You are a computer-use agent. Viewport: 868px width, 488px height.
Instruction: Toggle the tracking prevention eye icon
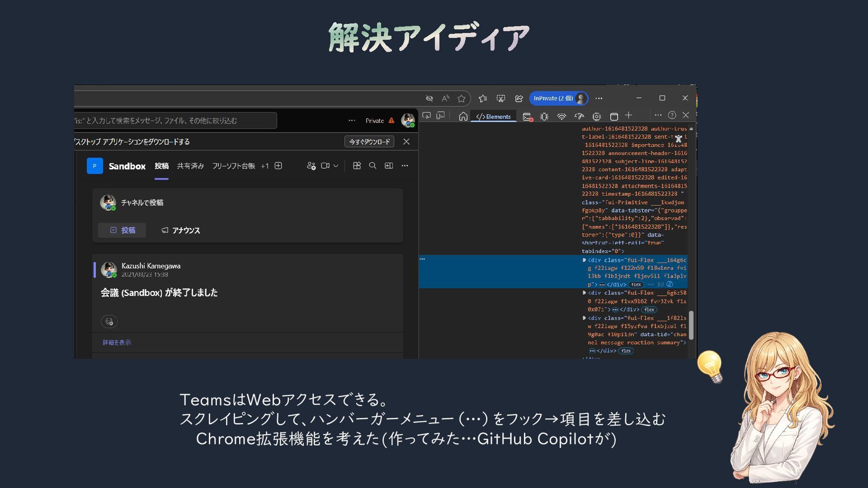(x=429, y=99)
